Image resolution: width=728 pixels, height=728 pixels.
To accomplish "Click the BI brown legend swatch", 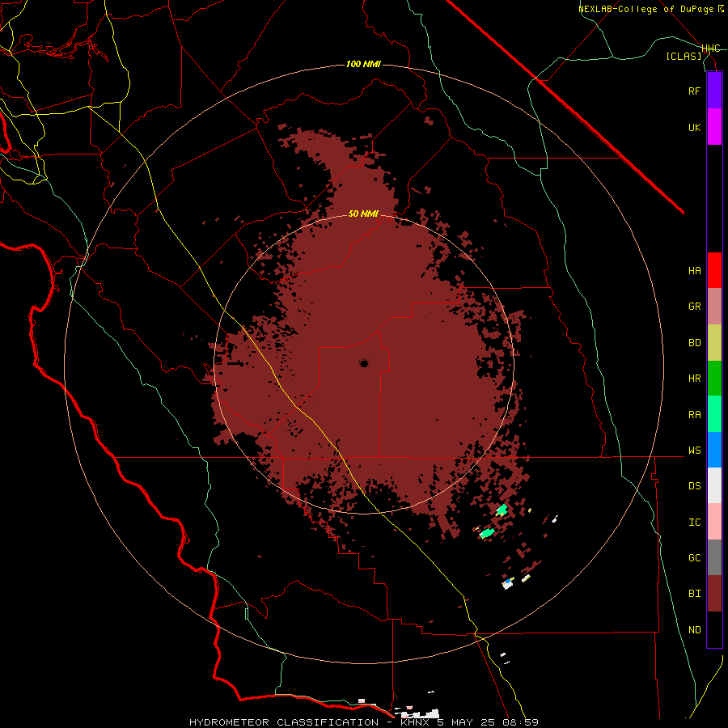I will click(x=714, y=594).
